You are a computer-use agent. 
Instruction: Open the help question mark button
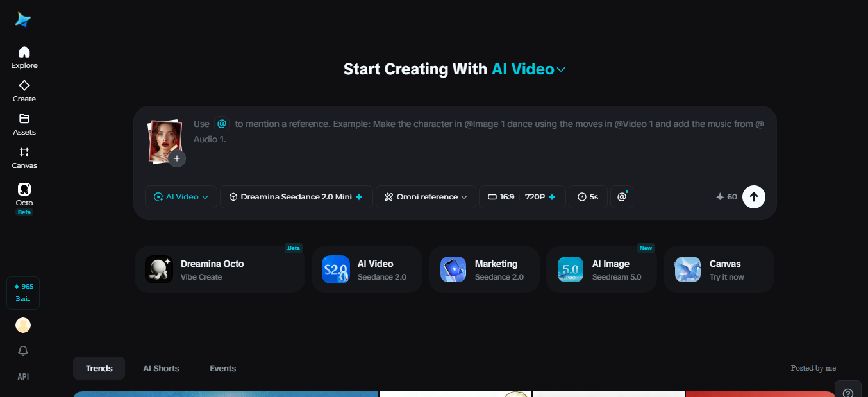pyautogui.click(x=848, y=392)
